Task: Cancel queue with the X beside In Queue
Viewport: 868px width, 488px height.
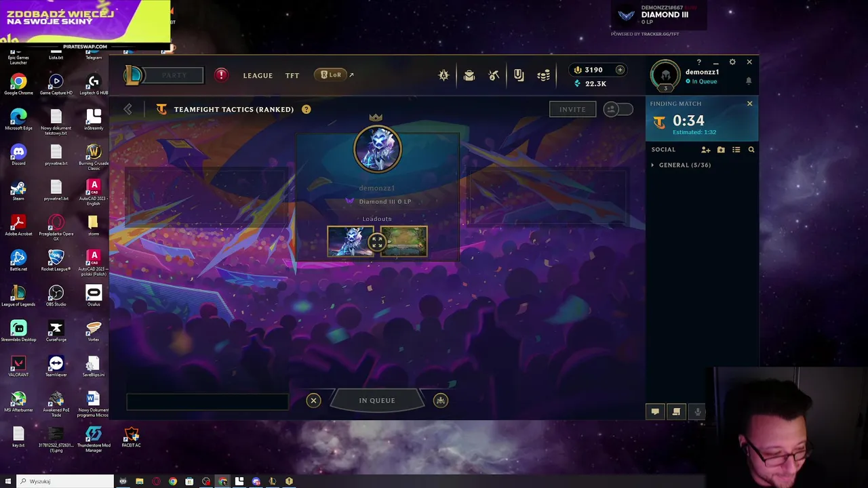Action: pyautogui.click(x=313, y=401)
